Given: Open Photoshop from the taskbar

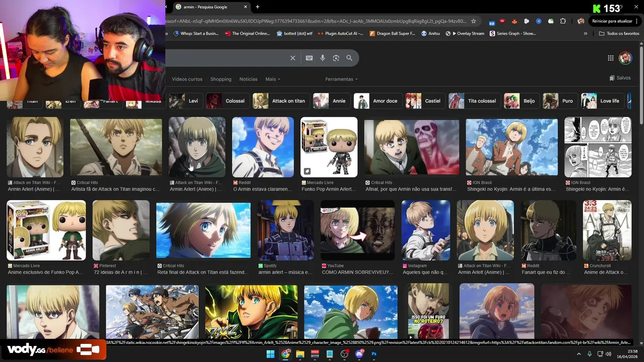Looking at the screenshot, I should tap(374, 354).
